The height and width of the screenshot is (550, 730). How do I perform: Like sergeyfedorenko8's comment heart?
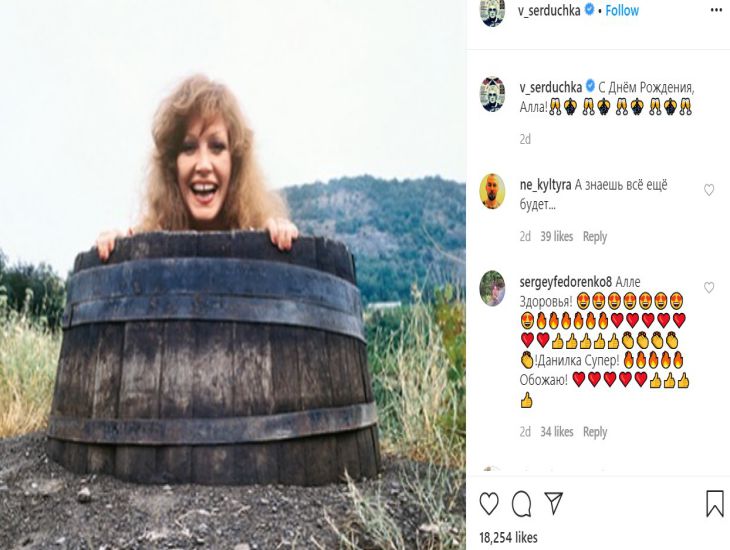pyautogui.click(x=709, y=288)
